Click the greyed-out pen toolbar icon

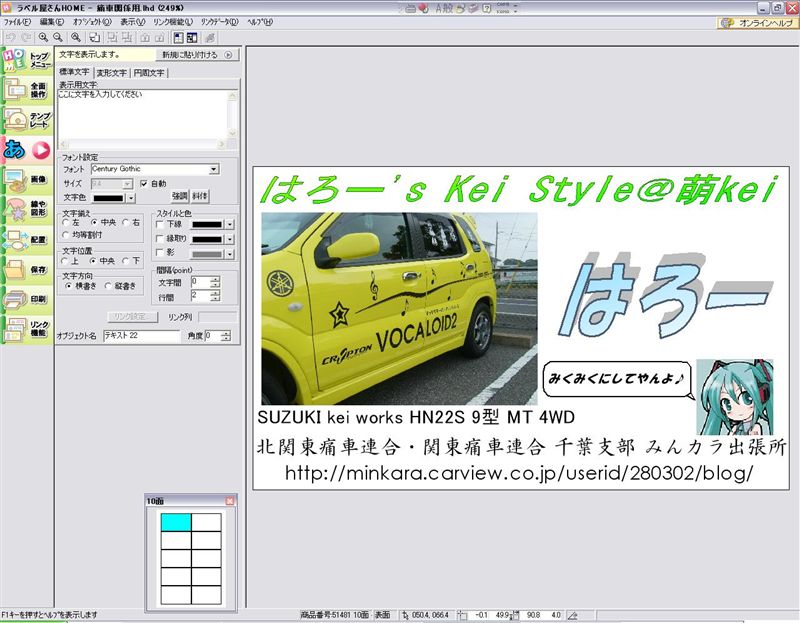(209, 37)
